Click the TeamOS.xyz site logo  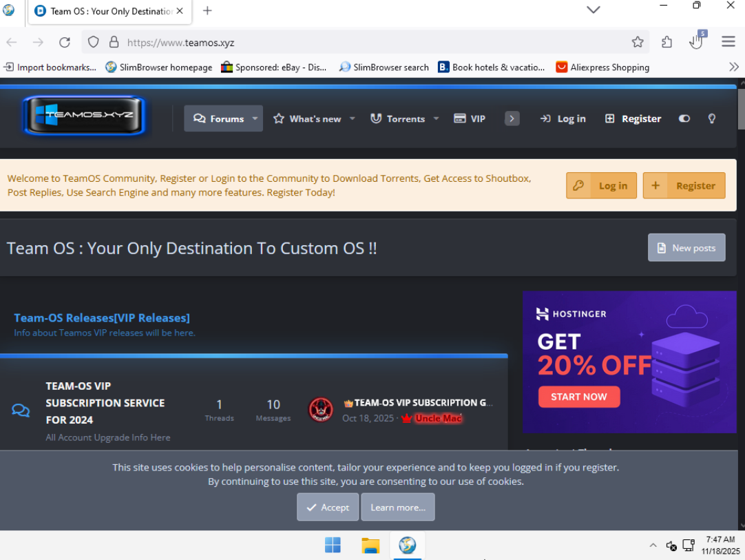pyautogui.click(x=84, y=115)
